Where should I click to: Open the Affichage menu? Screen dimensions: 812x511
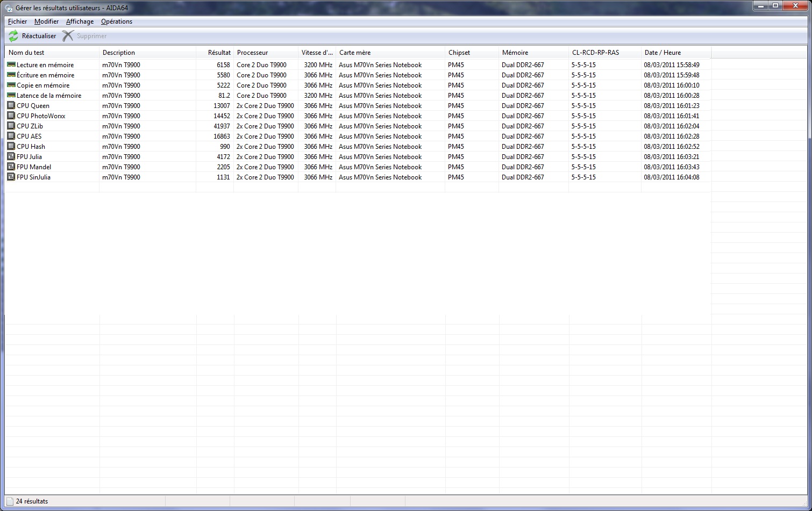point(80,21)
